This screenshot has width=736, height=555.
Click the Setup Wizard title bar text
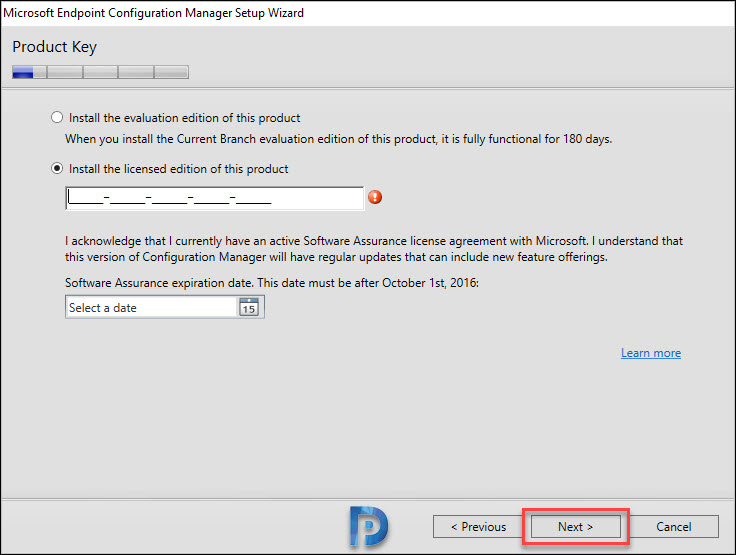click(153, 13)
